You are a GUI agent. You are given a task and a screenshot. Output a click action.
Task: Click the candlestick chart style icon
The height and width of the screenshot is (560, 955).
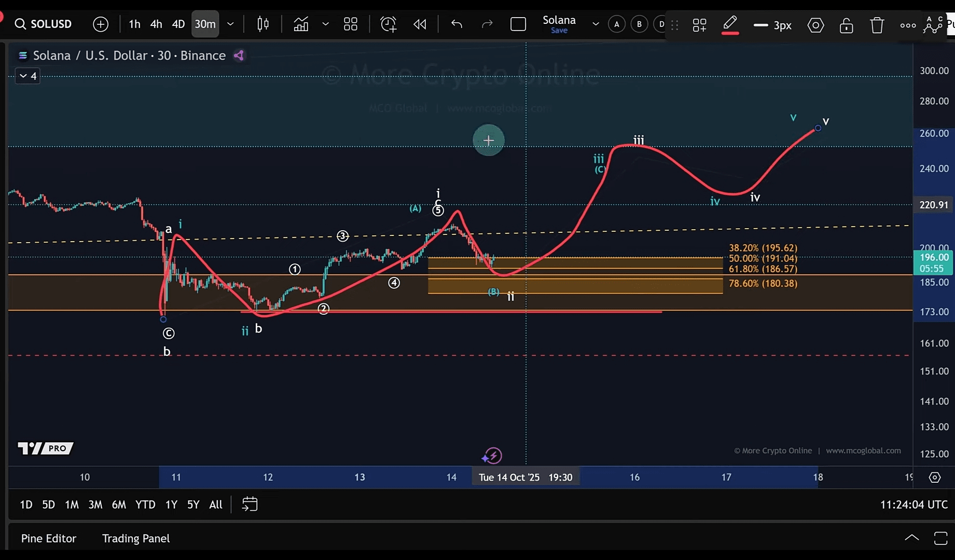(x=263, y=24)
